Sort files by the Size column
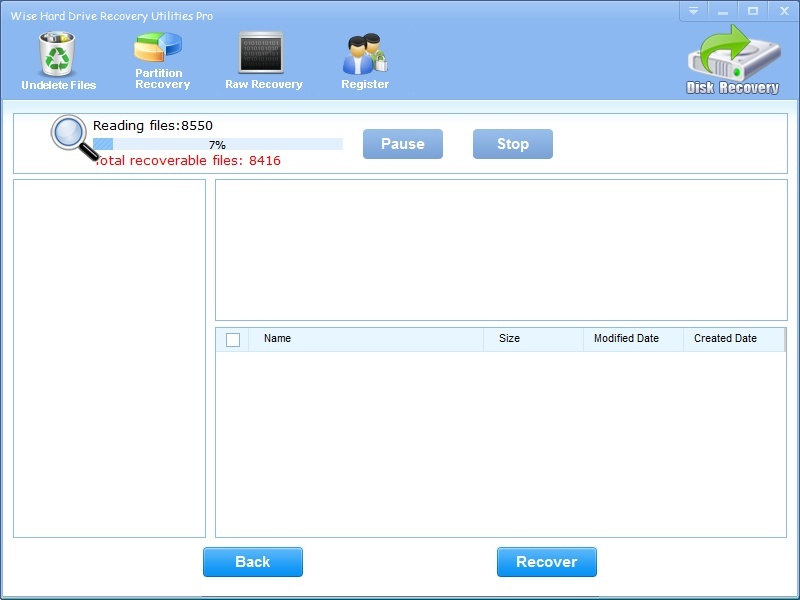800x600 pixels. pos(533,339)
